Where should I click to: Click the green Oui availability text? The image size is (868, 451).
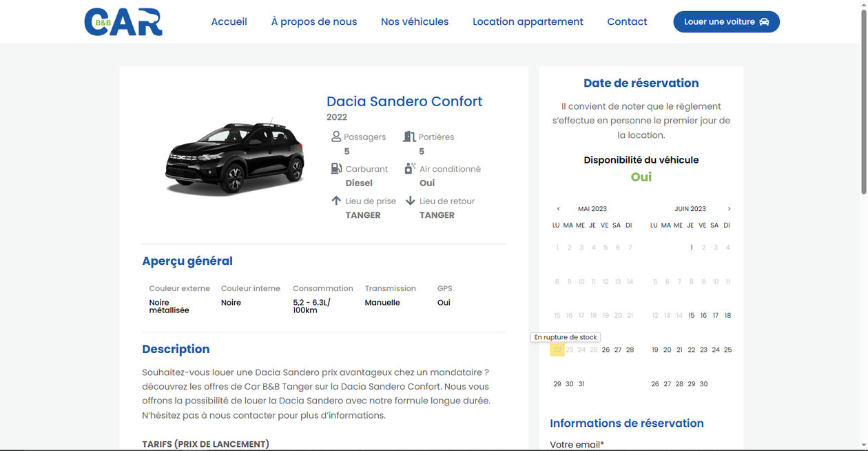pyautogui.click(x=641, y=177)
